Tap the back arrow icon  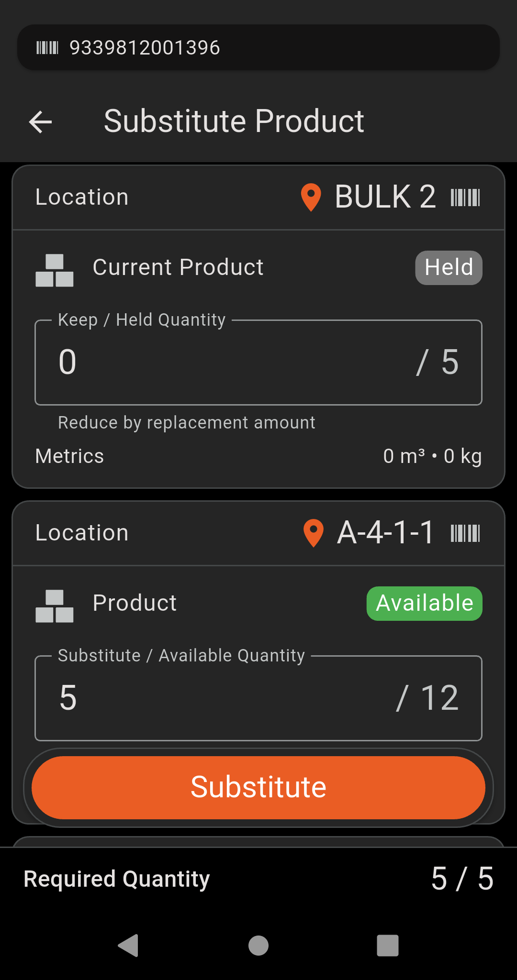[41, 121]
